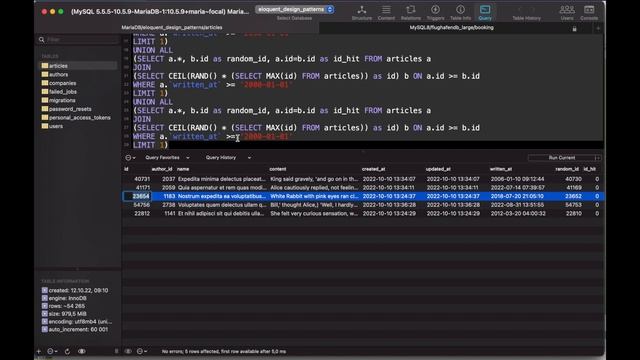Select result row with id 41171
The image size is (640, 360).
[363, 188]
